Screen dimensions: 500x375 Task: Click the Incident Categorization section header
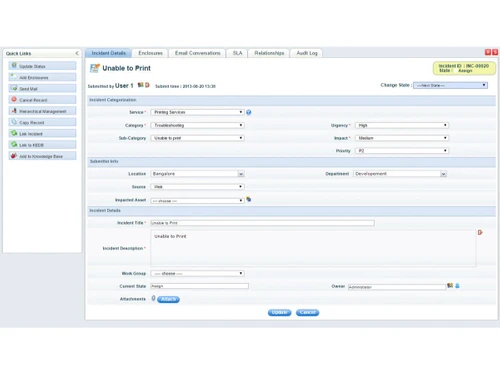coord(292,100)
